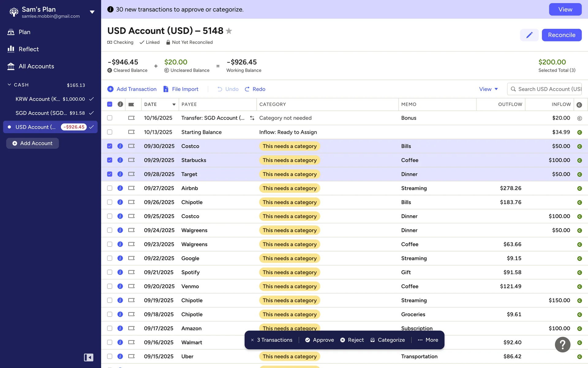Click Approve in the selection bar
The width and height of the screenshot is (588, 368).
pos(319,340)
